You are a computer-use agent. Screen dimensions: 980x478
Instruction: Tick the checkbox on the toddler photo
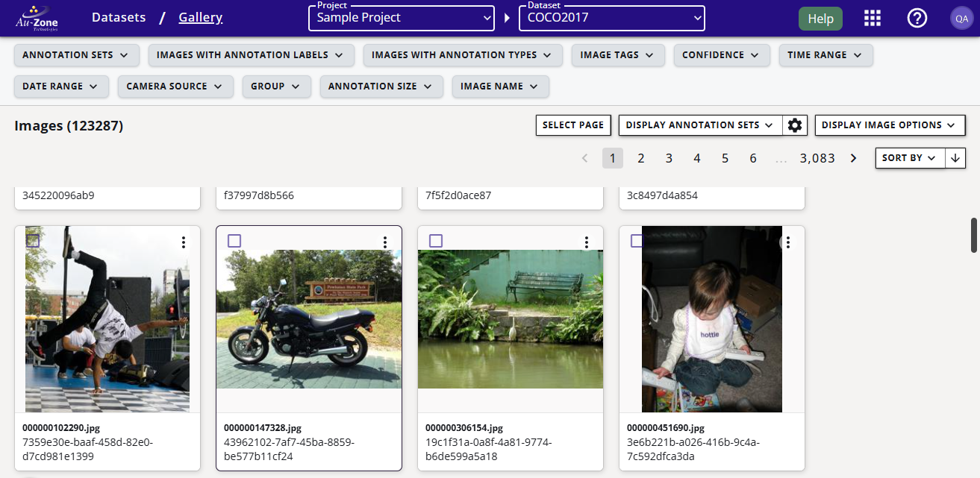point(637,240)
